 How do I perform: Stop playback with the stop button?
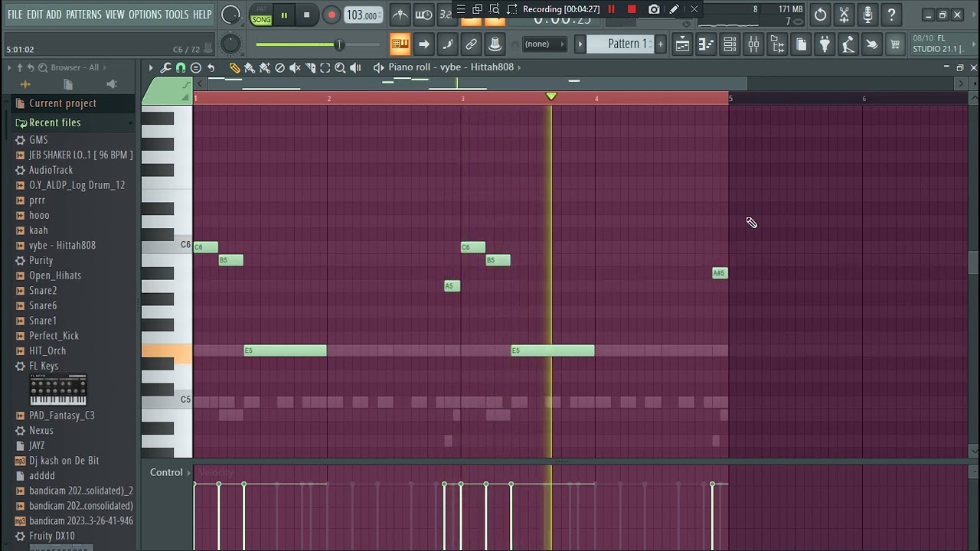[306, 15]
